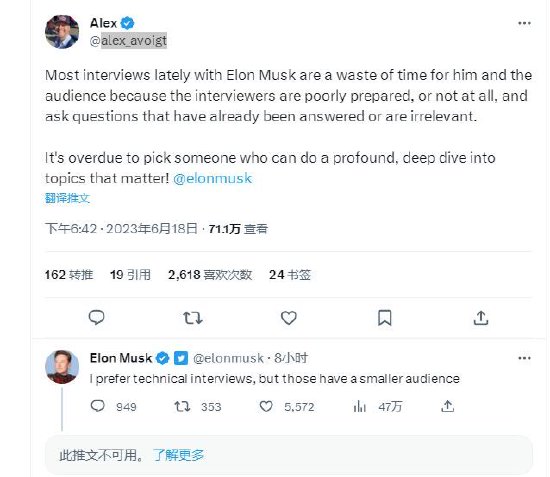View analytics icon showing 47万
Image resolution: width=550 pixels, height=477 pixels.
(360, 407)
